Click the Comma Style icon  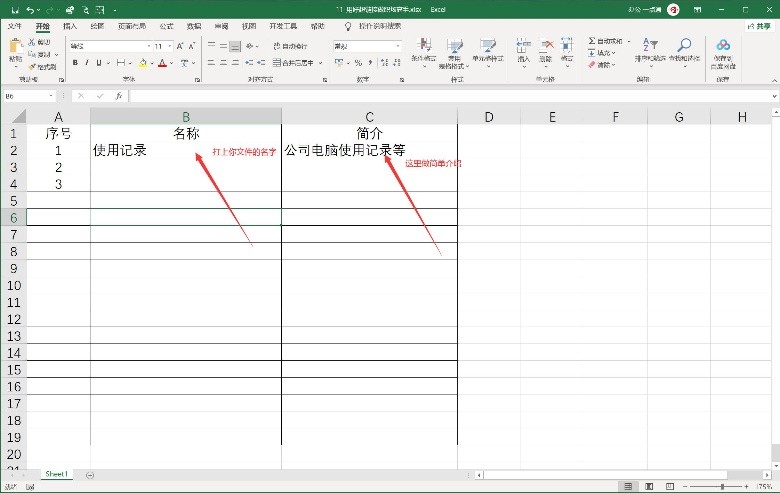370,63
